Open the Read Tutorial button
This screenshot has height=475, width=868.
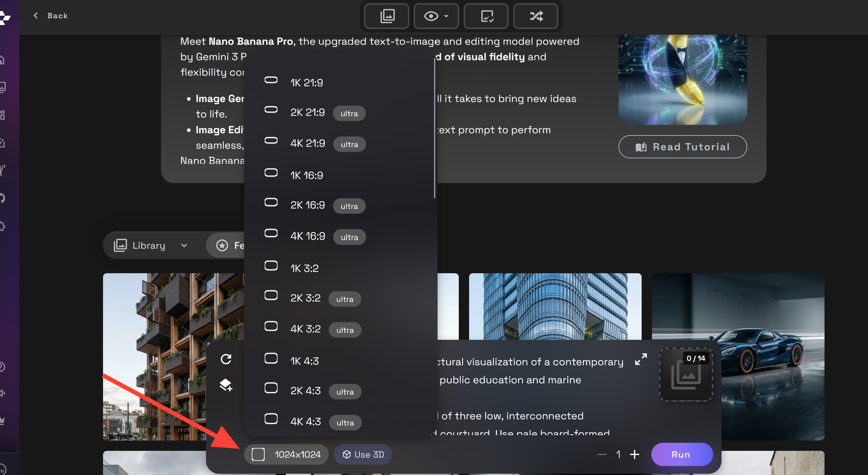[682, 147]
